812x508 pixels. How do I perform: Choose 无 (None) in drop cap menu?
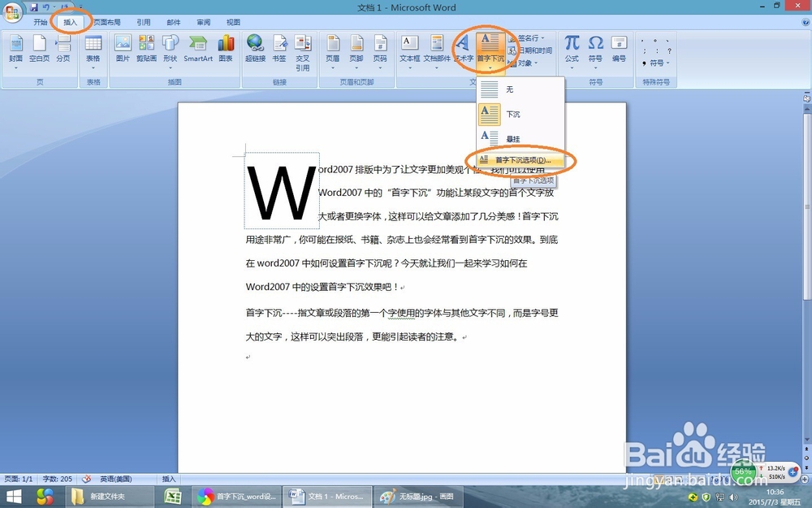pos(520,89)
